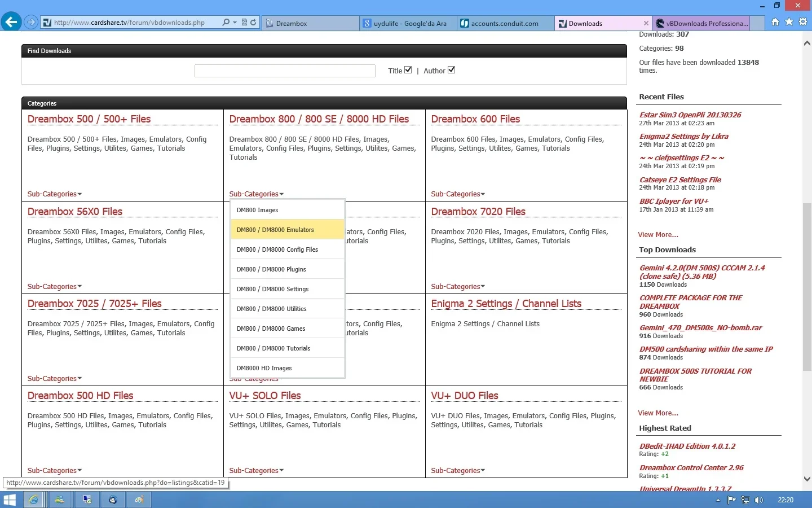The image size is (812, 508).
Task: Open Dreambox 800 / 800 SE / 8000 HD Files
Action: pyautogui.click(x=319, y=119)
